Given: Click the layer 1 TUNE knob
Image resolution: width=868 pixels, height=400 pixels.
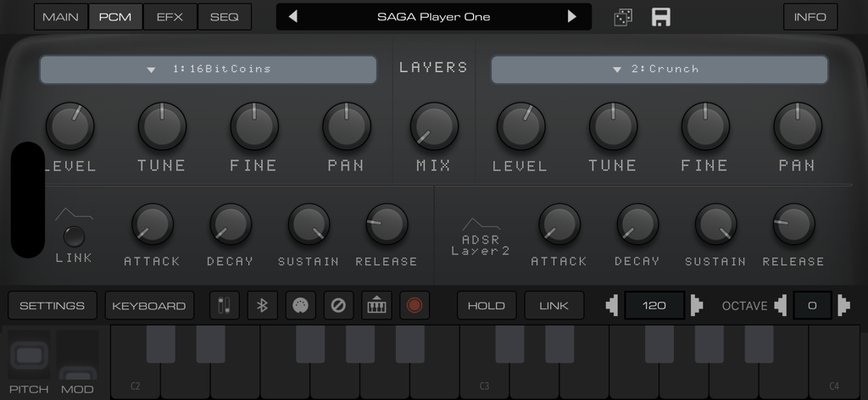Looking at the screenshot, I should (x=162, y=126).
